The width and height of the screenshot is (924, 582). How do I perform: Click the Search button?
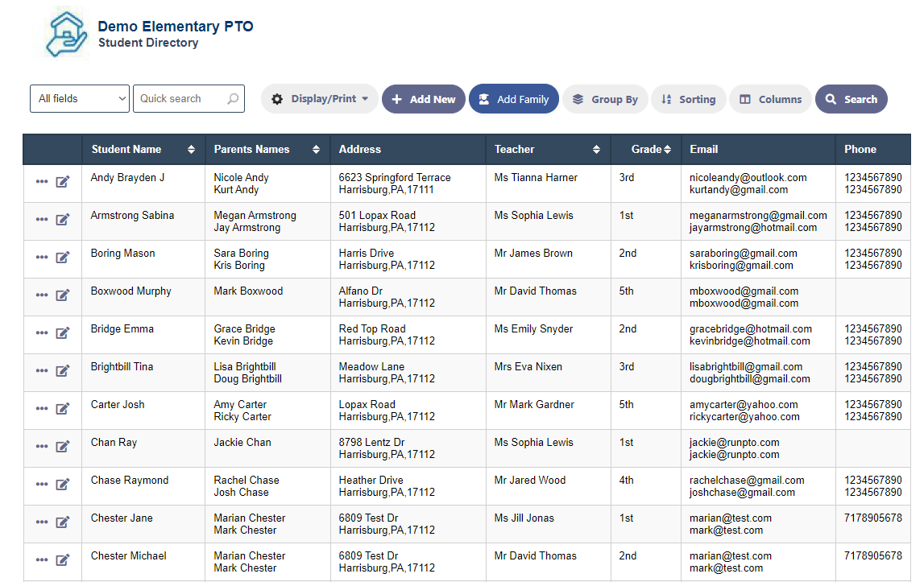(x=851, y=98)
